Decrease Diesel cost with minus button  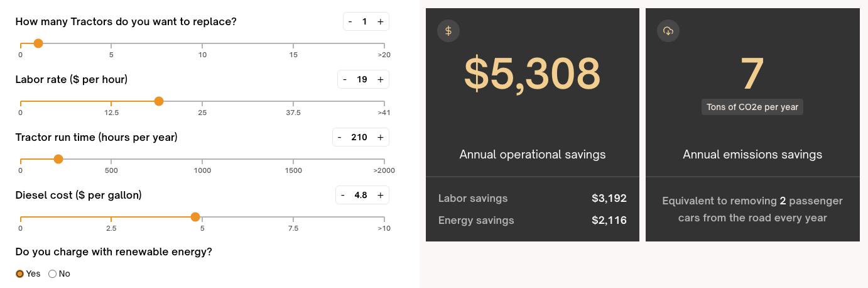pyautogui.click(x=343, y=195)
